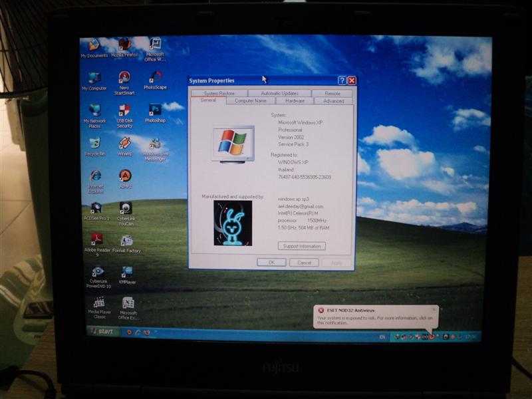Launch ACDSee Pro 3

click(x=96, y=211)
